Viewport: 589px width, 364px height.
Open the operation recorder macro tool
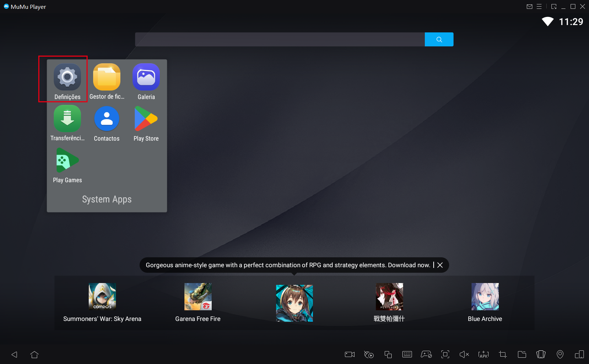click(369, 354)
